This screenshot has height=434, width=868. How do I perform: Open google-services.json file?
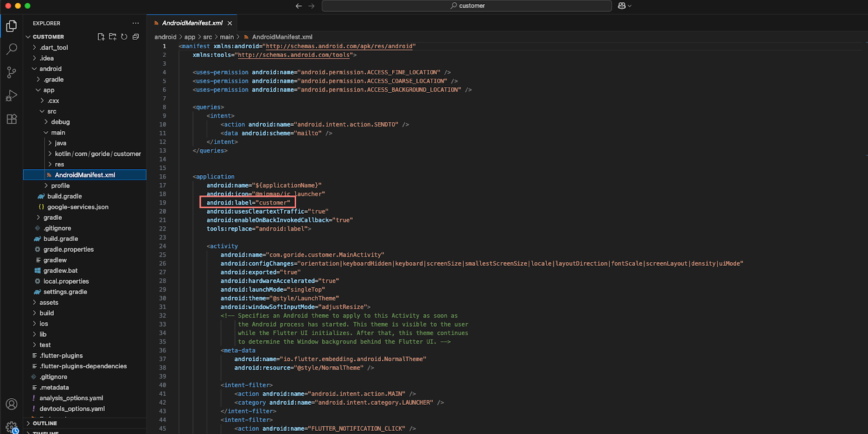[x=78, y=207]
